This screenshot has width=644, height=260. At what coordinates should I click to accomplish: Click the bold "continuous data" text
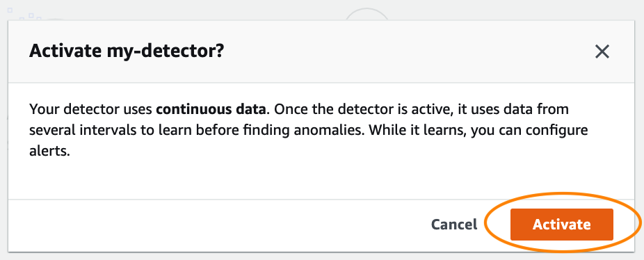[x=211, y=110]
